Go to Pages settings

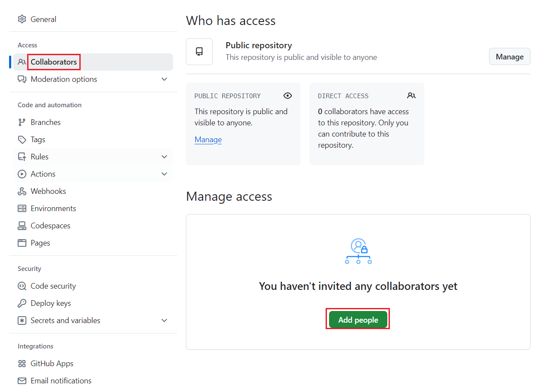[x=93, y=243]
